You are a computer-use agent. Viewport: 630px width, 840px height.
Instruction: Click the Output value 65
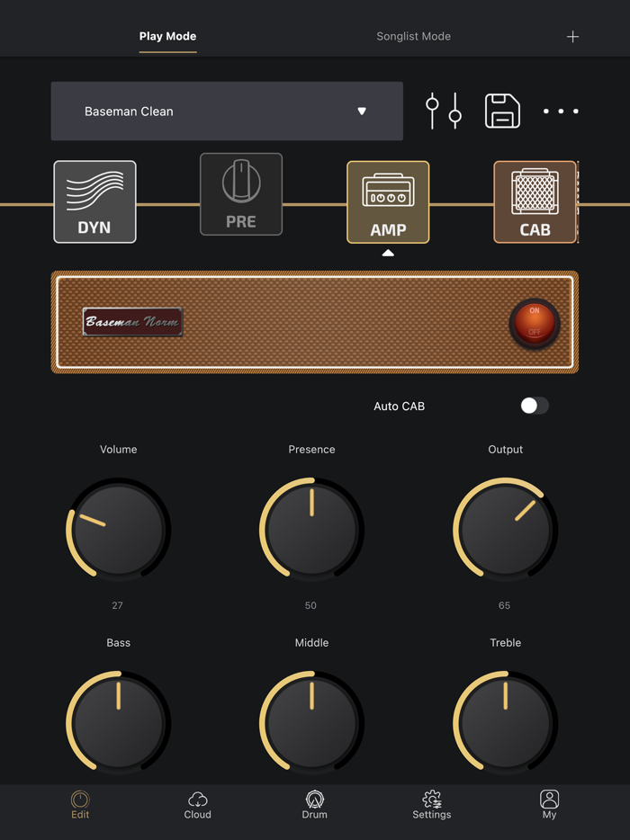505,605
